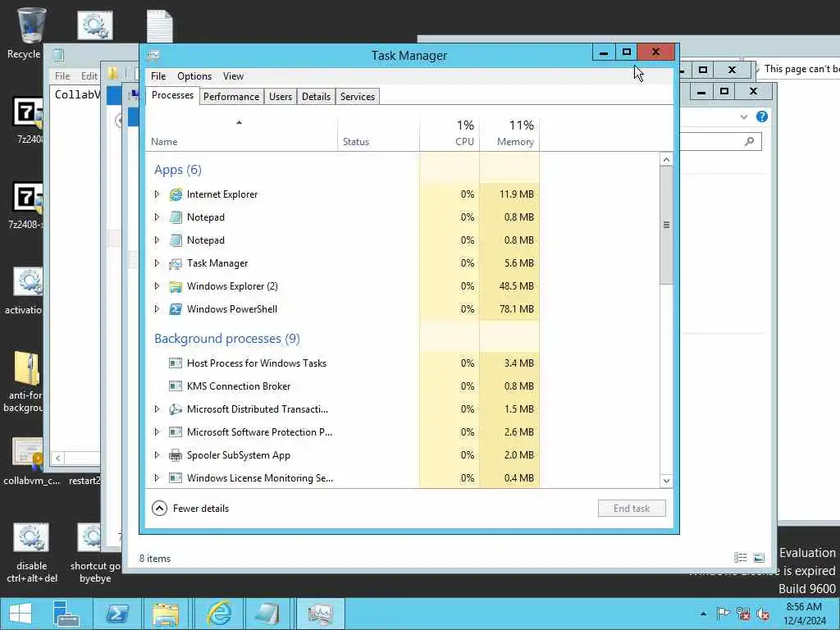Switch to the Users tab
This screenshot has height=630, width=840.
(281, 97)
